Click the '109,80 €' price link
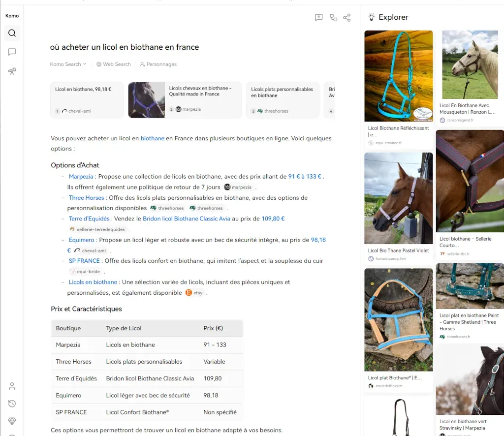 [x=273, y=219]
